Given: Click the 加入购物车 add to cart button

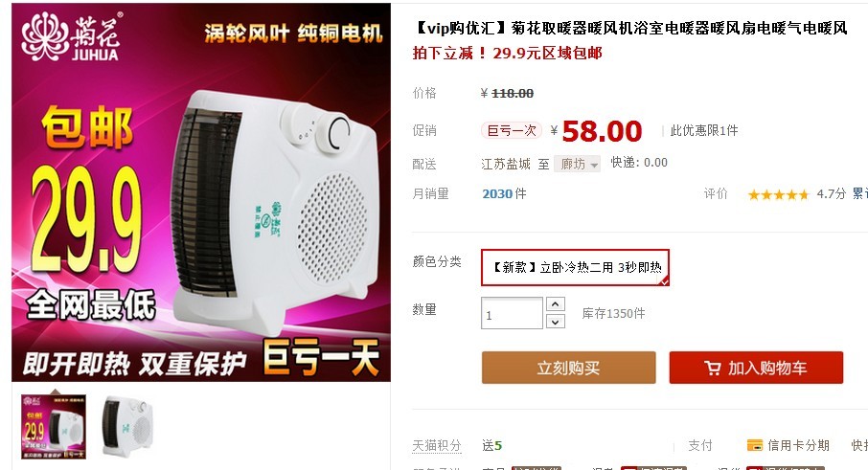Looking at the screenshot, I should tap(756, 368).
